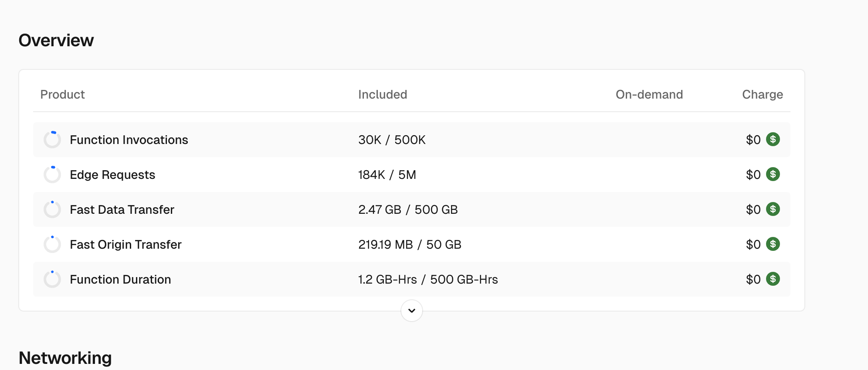The height and width of the screenshot is (370, 868).
Task: Click the Fast Origin Transfer usage ring
Action: (x=52, y=244)
